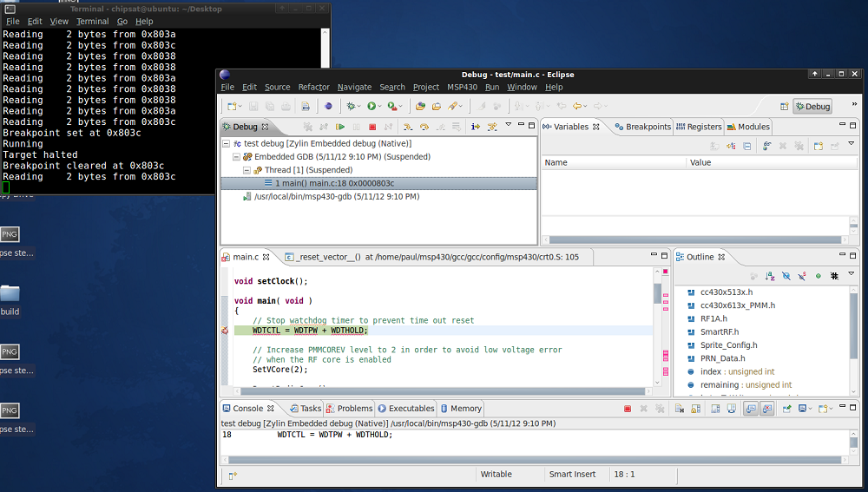Open the Terminal menu in terminal window
The width and height of the screenshot is (868, 492).
click(x=93, y=22)
